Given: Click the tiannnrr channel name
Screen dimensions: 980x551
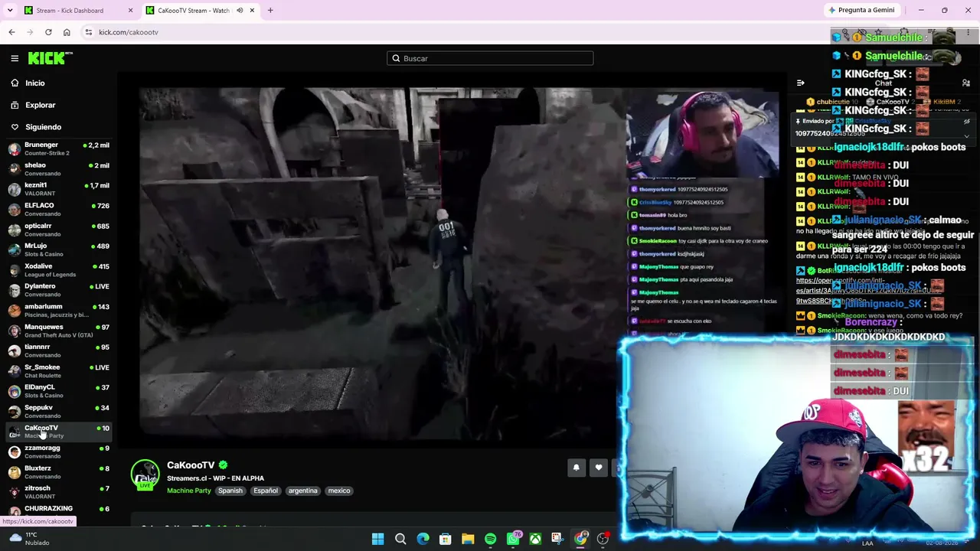Looking at the screenshot, I should pos(37,347).
